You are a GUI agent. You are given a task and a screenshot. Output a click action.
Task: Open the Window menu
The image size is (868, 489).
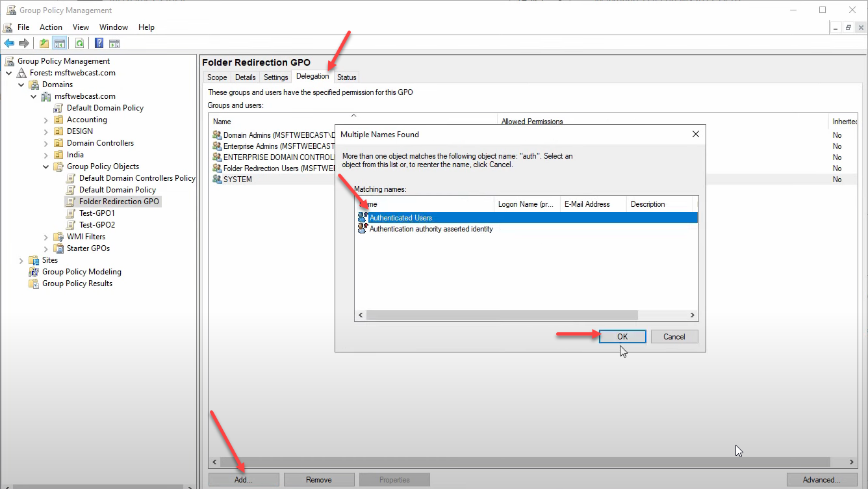tap(114, 27)
